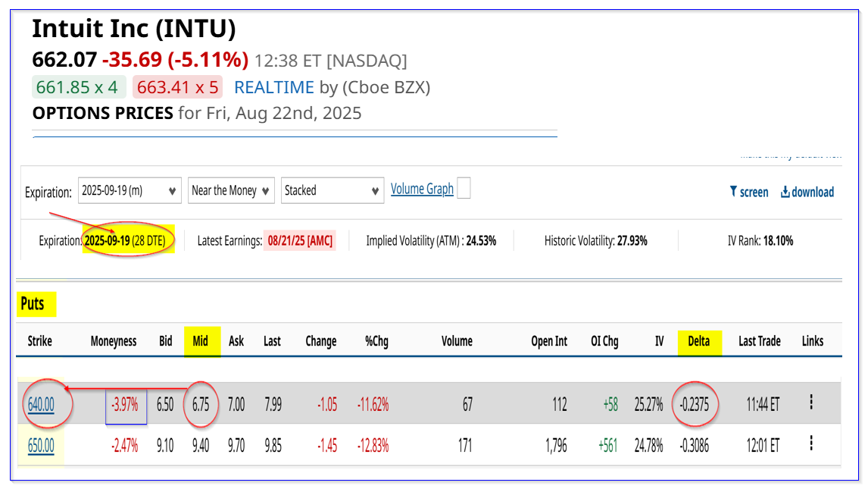Open the 640.00 strike link
This screenshot has height=492, width=868.
tap(41, 405)
